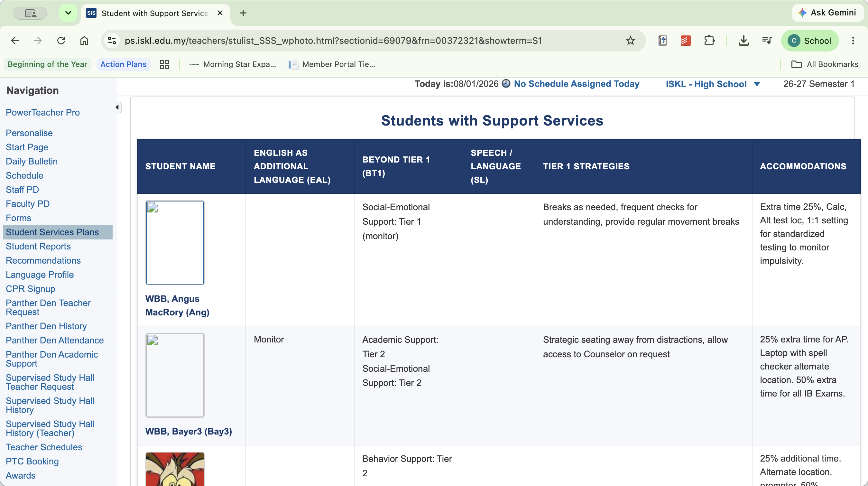Open the tab search dropdown arrow
Screen dimensions: 868x486
tap(68, 13)
